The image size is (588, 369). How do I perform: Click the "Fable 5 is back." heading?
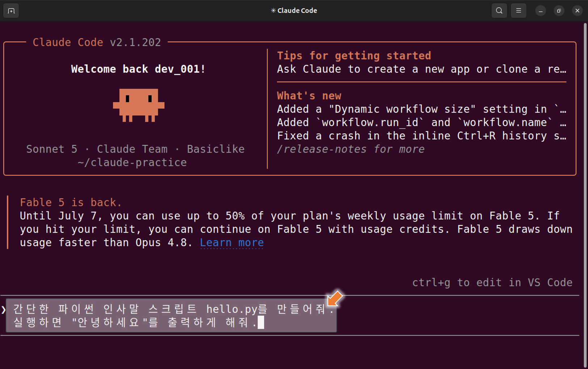tap(71, 202)
